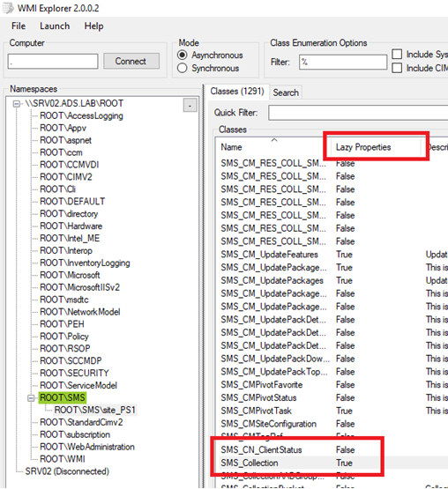Select ROOT\ServiceModel namespace

pos(78,385)
